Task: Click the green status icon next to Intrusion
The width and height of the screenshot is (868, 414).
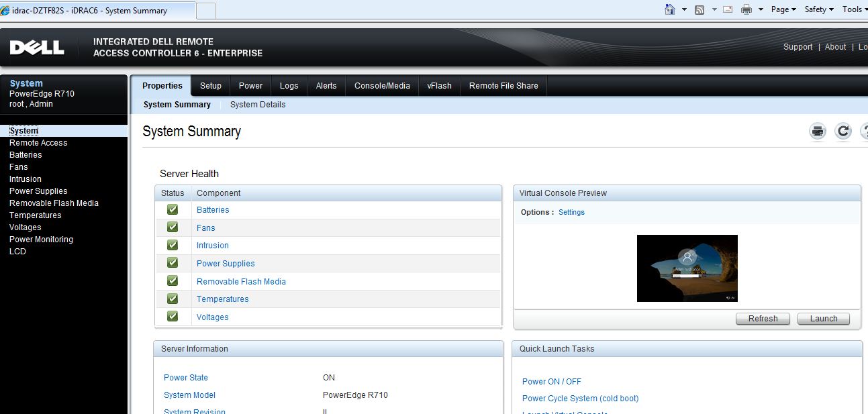Action: [172, 244]
